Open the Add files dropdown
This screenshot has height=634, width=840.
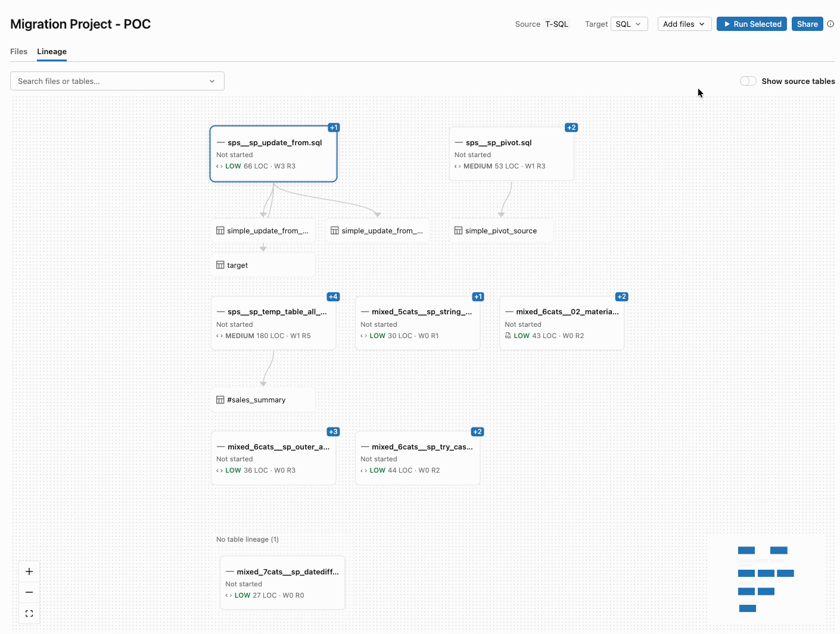pyautogui.click(x=685, y=24)
